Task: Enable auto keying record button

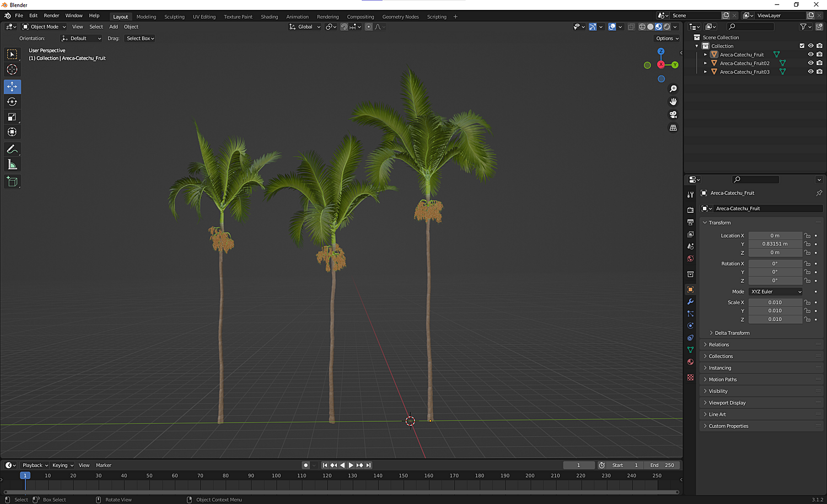Action: click(x=305, y=465)
